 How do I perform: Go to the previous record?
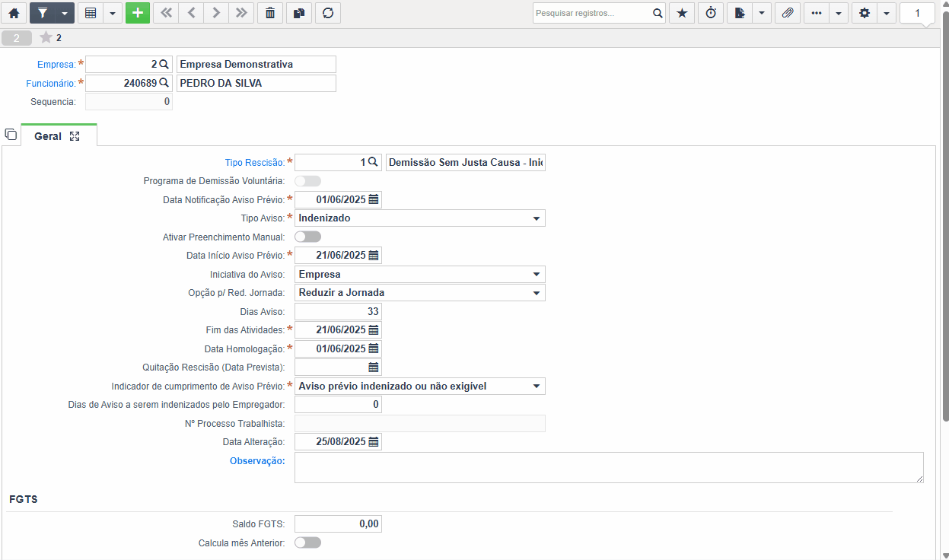coord(191,13)
